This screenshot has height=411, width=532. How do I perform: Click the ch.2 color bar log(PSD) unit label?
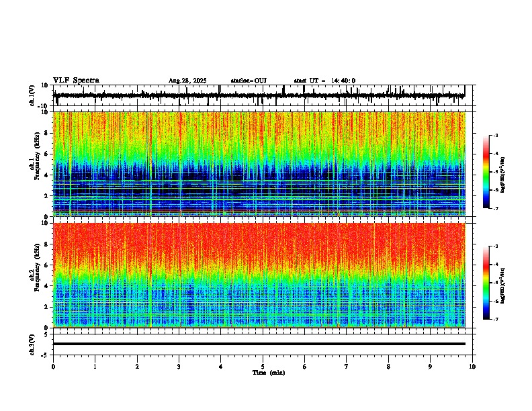[x=503, y=286]
